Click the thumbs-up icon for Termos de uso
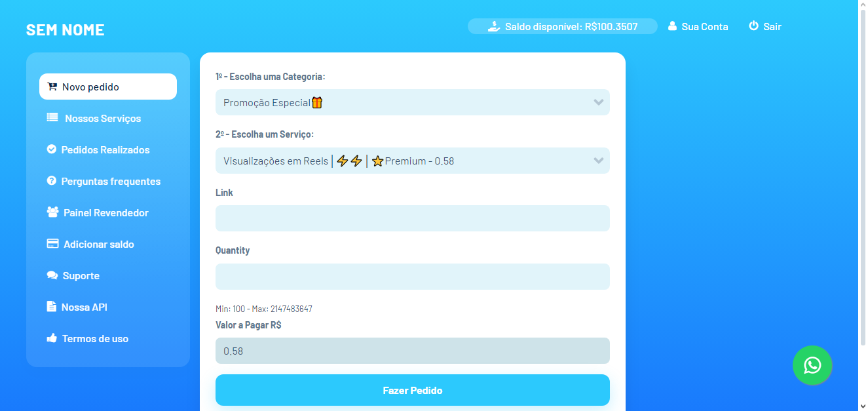The width and height of the screenshot is (868, 411). coord(52,338)
